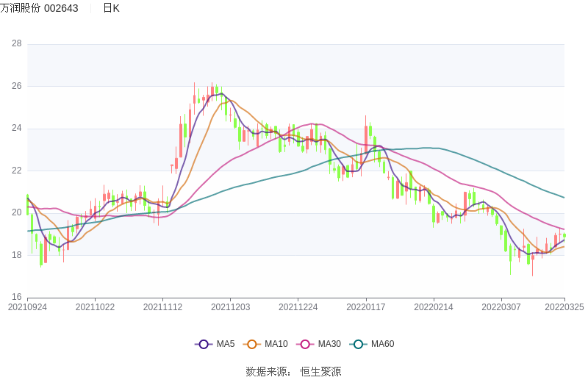Image resolution: width=588 pixels, height=380 pixels.
Task: Click the 20220117 date on the axis
Action: pyautogui.click(x=366, y=307)
